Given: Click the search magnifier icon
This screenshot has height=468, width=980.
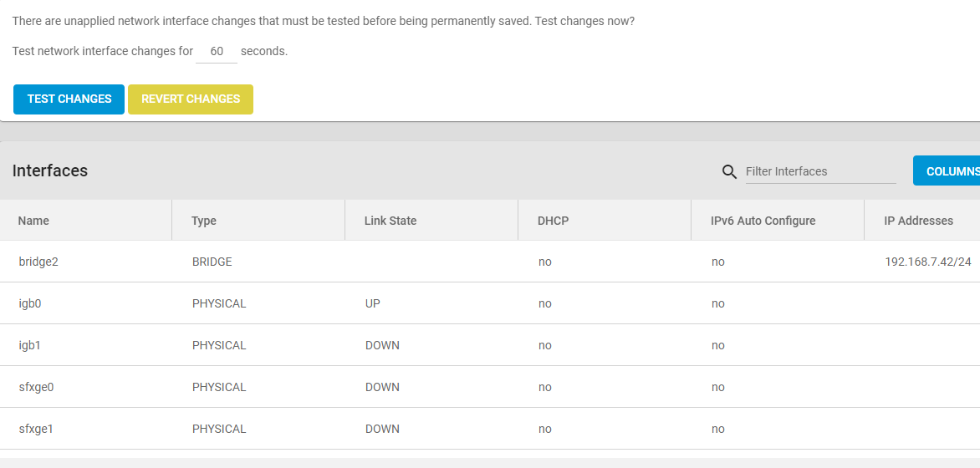Looking at the screenshot, I should pos(729,172).
